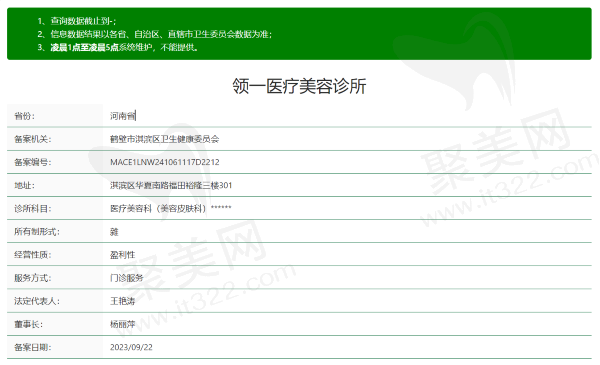
Task: Click the bold maintenance notice 凌晨1点至凌晨5点
Action: click(85, 47)
